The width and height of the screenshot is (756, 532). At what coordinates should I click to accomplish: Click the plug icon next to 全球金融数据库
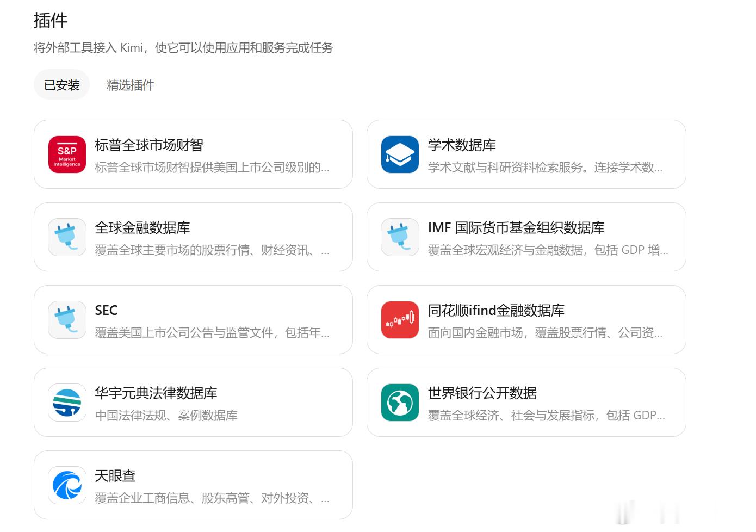(67, 237)
